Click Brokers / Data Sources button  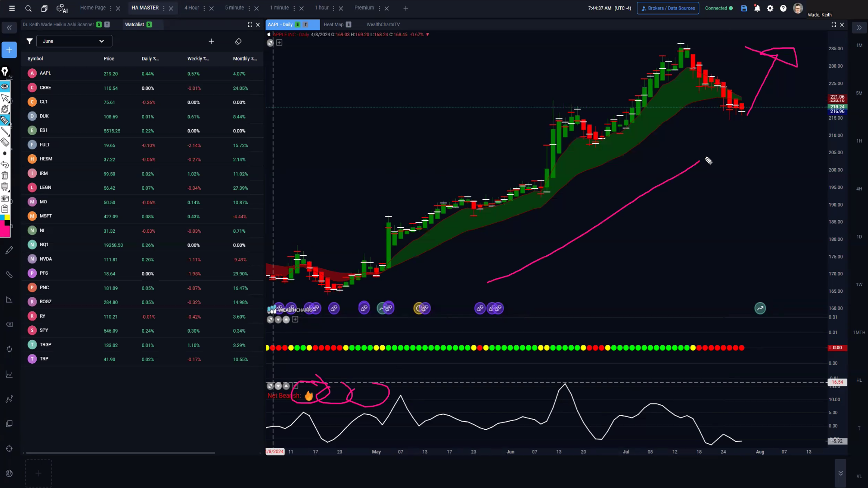click(x=668, y=8)
